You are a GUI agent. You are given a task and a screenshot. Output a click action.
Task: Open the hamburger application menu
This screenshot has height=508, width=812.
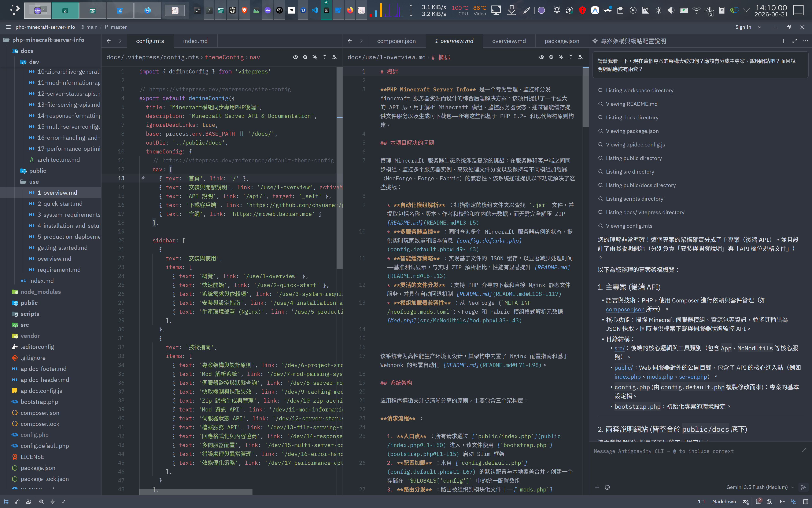coord(8,27)
